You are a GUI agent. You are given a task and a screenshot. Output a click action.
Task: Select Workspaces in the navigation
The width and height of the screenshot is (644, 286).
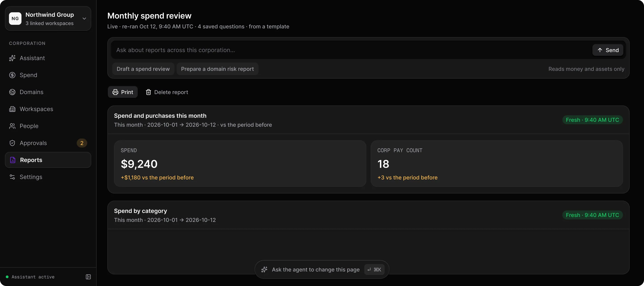[x=48, y=109]
